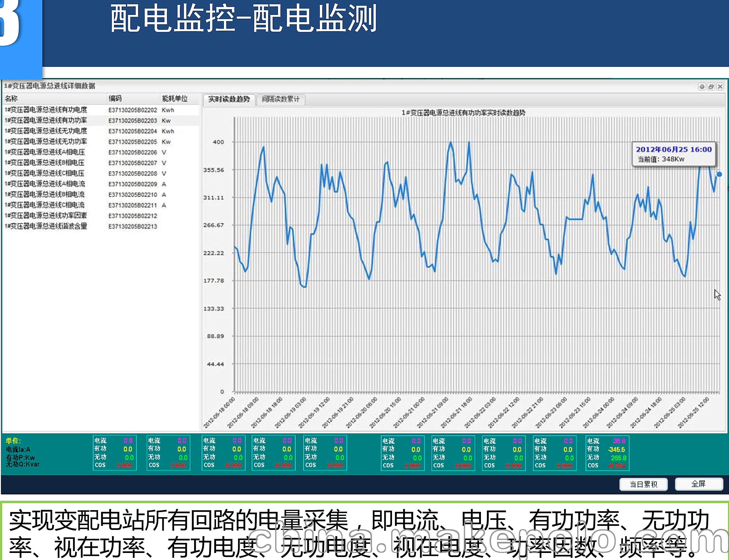Click the 36.9 电流 value
The image size is (729, 560).
(619, 441)
